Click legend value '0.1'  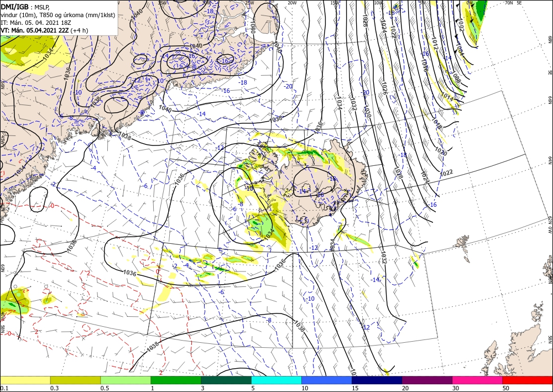point(4,388)
